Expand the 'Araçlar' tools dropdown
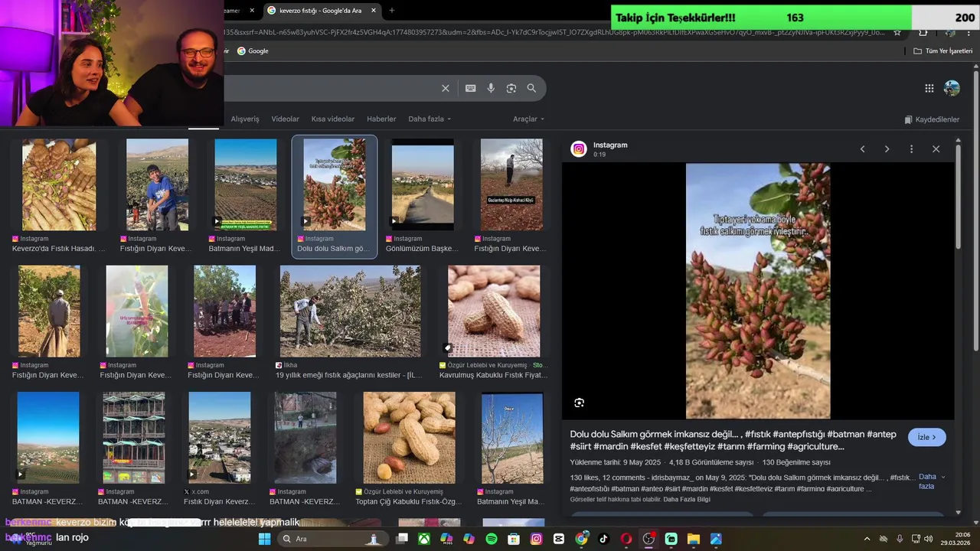980x551 pixels. pyautogui.click(x=528, y=119)
